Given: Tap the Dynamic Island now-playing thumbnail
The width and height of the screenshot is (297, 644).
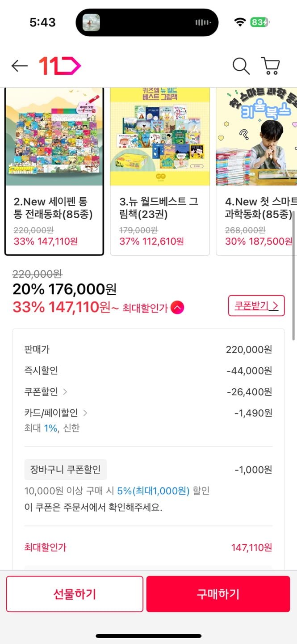Looking at the screenshot, I should [91, 22].
